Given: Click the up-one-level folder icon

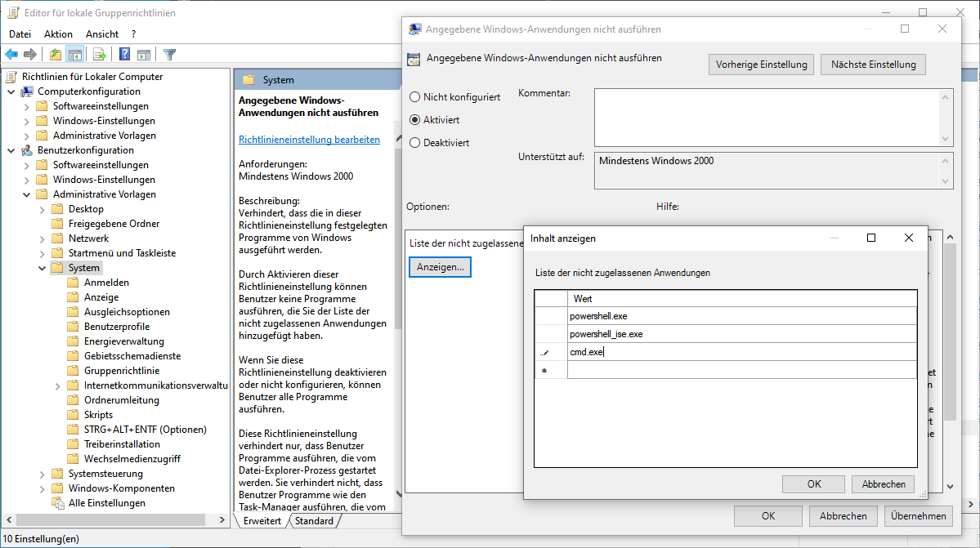Looking at the screenshot, I should (x=55, y=55).
